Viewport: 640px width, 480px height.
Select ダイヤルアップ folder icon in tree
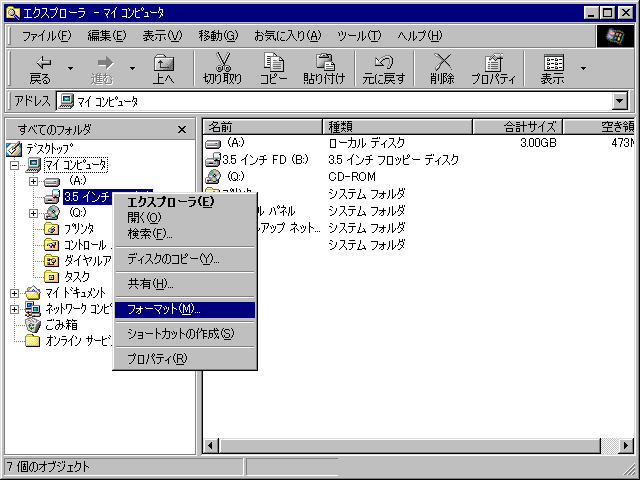[51, 260]
